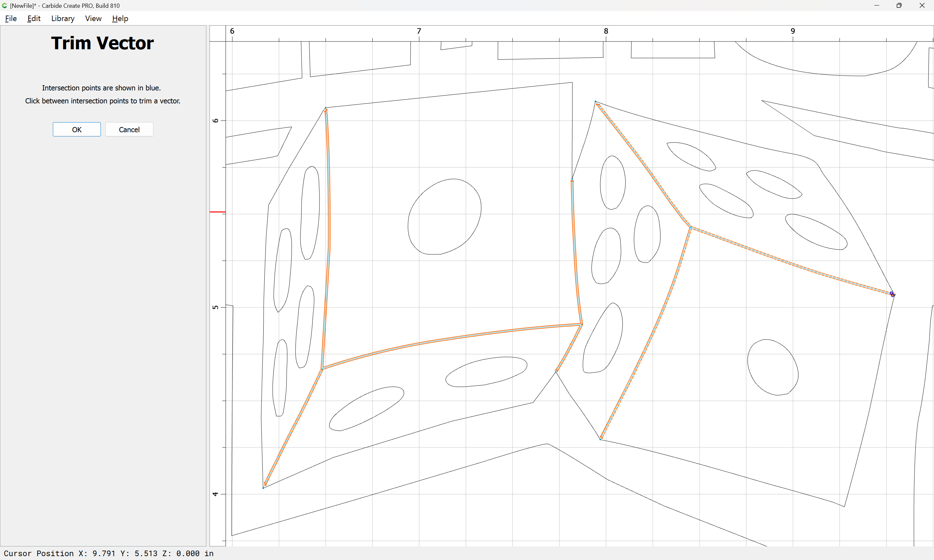Viewport: 934px width, 560px height.
Task: Click the circle pip on right die bottom face
Action: pyautogui.click(x=773, y=367)
